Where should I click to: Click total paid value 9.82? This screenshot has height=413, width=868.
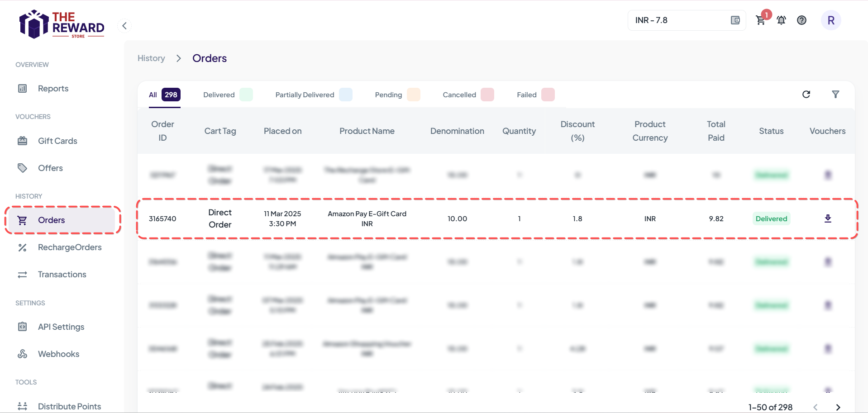pos(716,219)
